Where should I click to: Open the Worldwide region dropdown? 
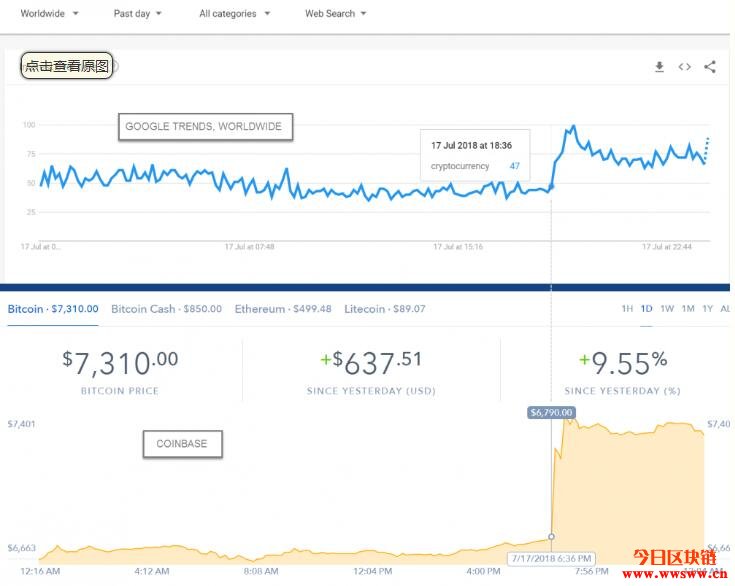point(49,14)
